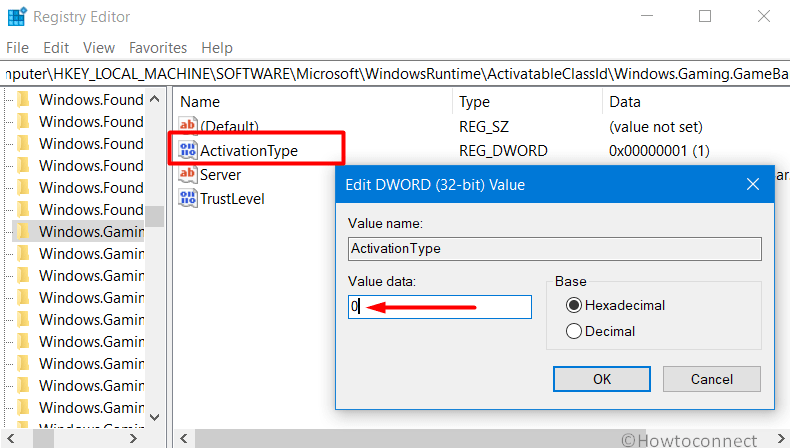
Task: Select the highlighted Windows.Gamin tree key
Action: click(x=91, y=232)
